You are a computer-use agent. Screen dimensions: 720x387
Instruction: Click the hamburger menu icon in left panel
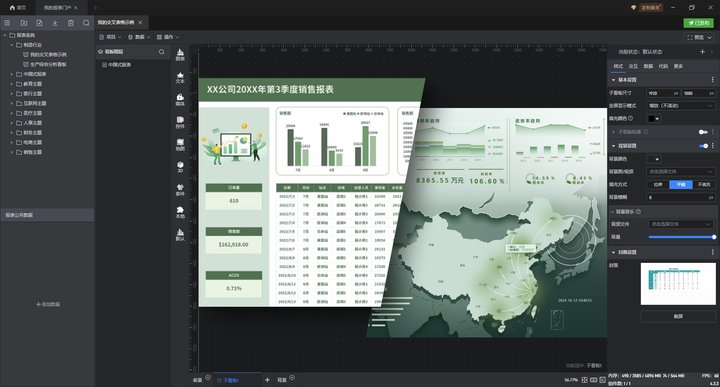(x=7, y=22)
